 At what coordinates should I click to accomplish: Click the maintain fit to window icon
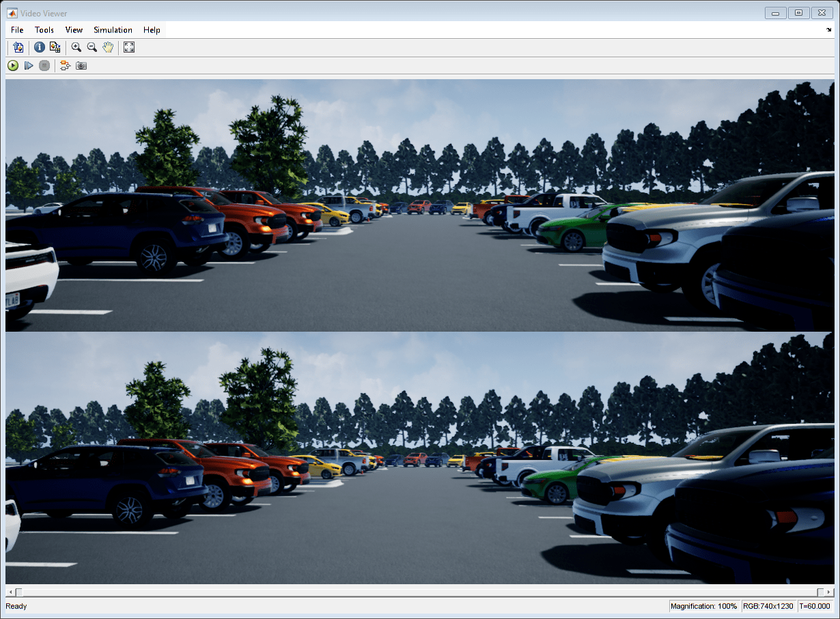pyautogui.click(x=129, y=47)
